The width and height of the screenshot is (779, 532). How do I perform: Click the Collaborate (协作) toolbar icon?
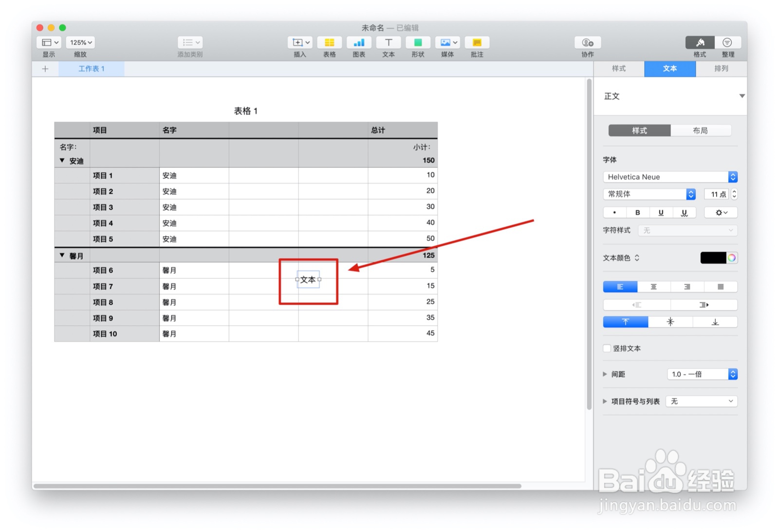588,42
